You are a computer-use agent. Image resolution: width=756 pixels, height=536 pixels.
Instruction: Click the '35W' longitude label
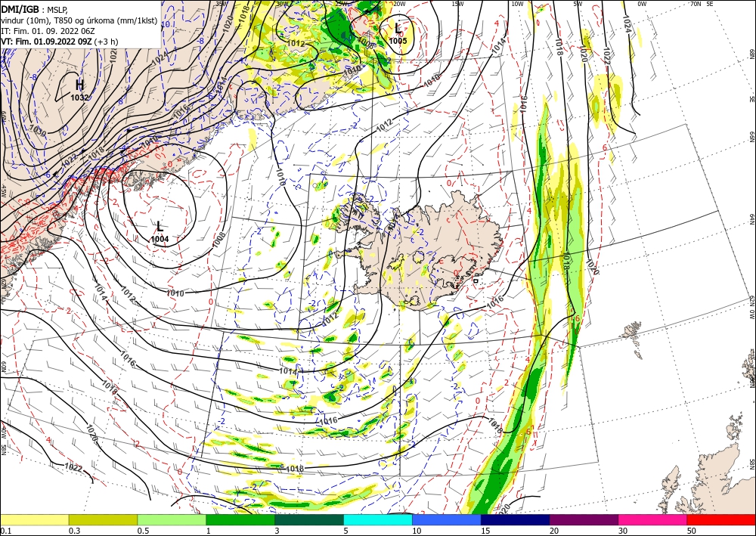click(x=222, y=4)
